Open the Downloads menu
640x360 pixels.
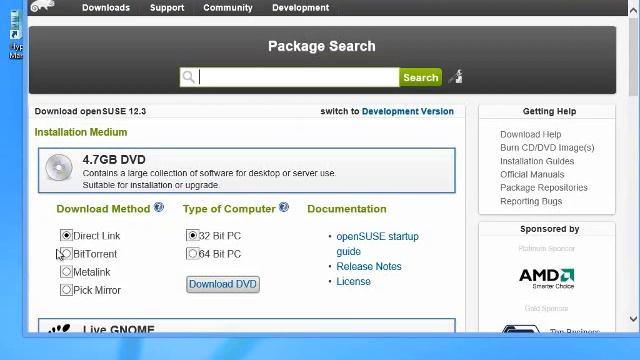[106, 8]
